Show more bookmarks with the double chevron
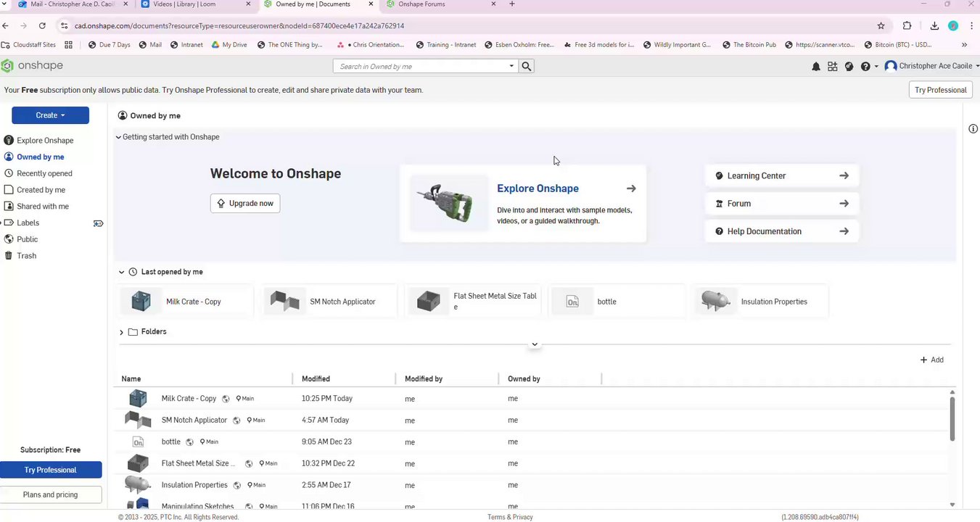 (964, 45)
